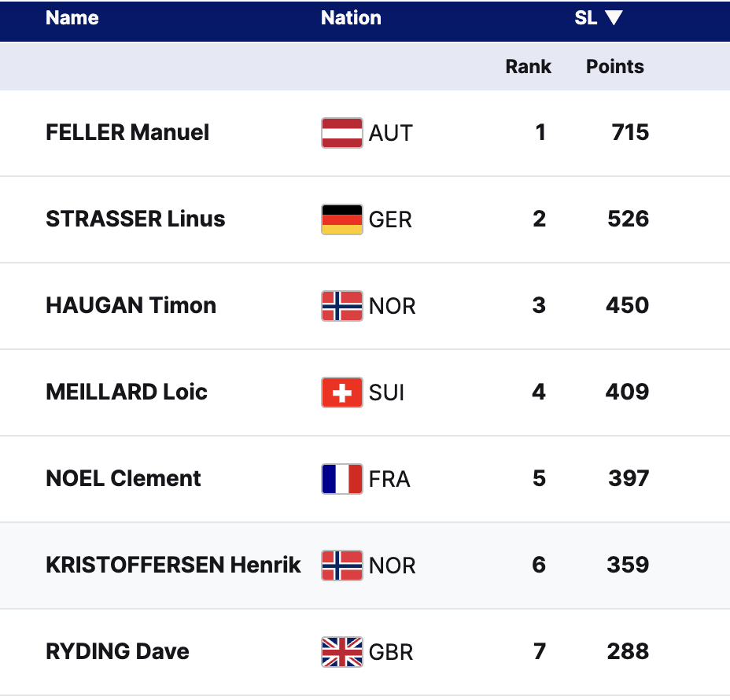
Task: Click the Name column header
Action: pyautogui.click(x=72, y=18)
